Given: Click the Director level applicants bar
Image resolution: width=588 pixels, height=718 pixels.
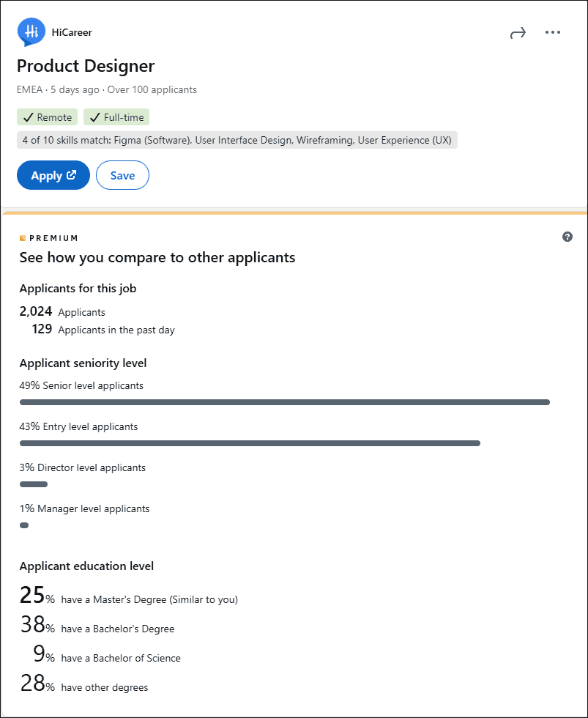Looking at the screenshot, I should (34, 484).
